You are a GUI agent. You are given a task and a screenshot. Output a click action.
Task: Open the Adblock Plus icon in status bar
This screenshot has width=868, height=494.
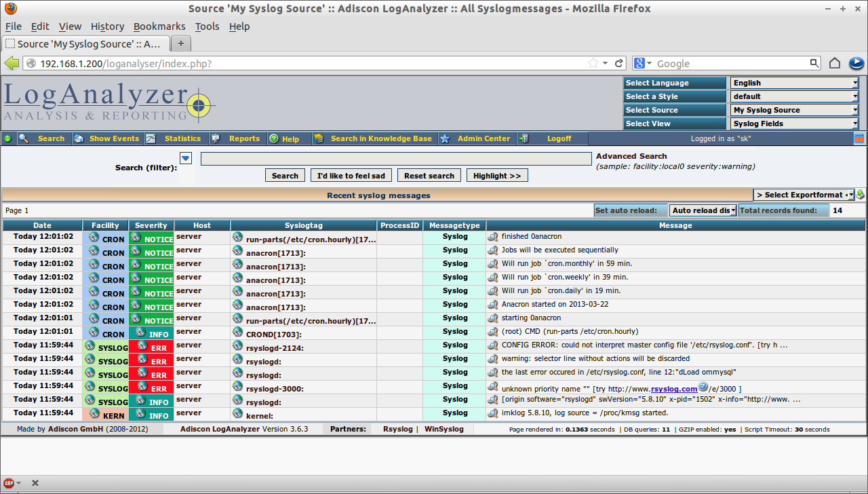click(9, 483)
